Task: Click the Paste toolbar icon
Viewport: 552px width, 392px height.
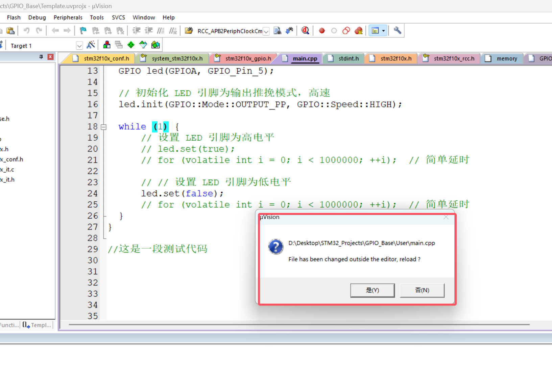Action: click(10, 31)
